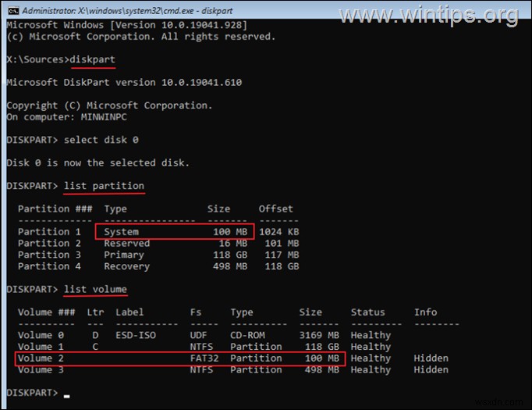Screen dimensions: 532x410
Task: Click the 'On computer: MINWINPC' line
Action: click(x=67, y=117)
